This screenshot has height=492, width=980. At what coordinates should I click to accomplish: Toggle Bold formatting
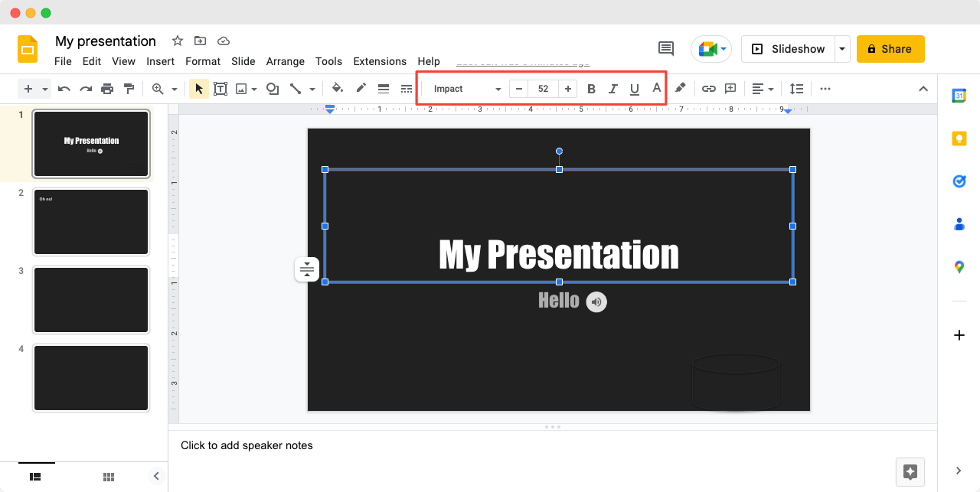pos(591,89)
